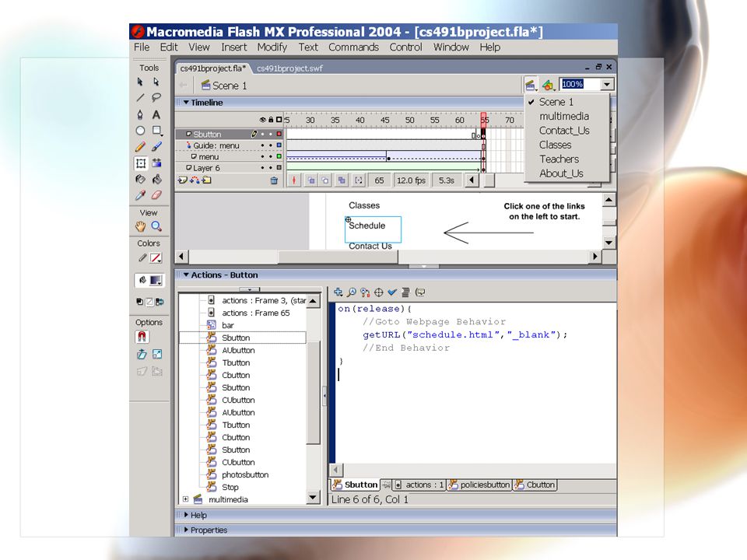
Task: Click the Add Motion Guide icon
Action: point(195,180)
